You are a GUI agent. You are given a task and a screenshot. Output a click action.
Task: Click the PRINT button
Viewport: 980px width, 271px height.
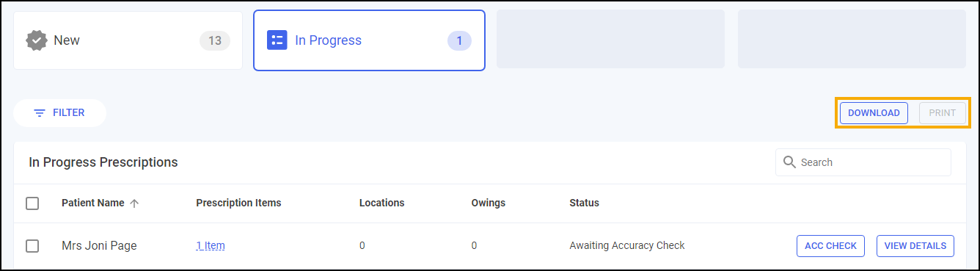943,113
